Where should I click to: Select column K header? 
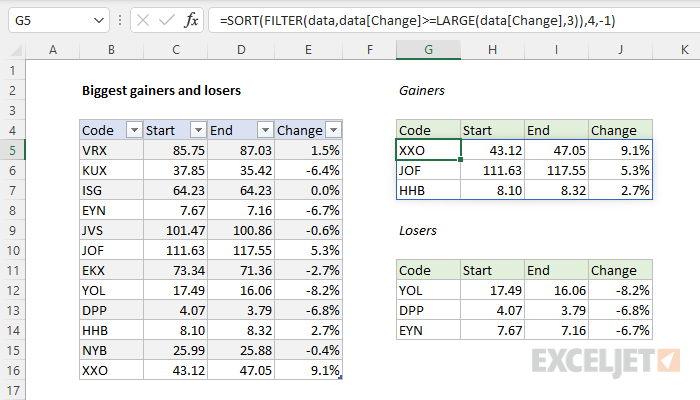tap(684, 50)
